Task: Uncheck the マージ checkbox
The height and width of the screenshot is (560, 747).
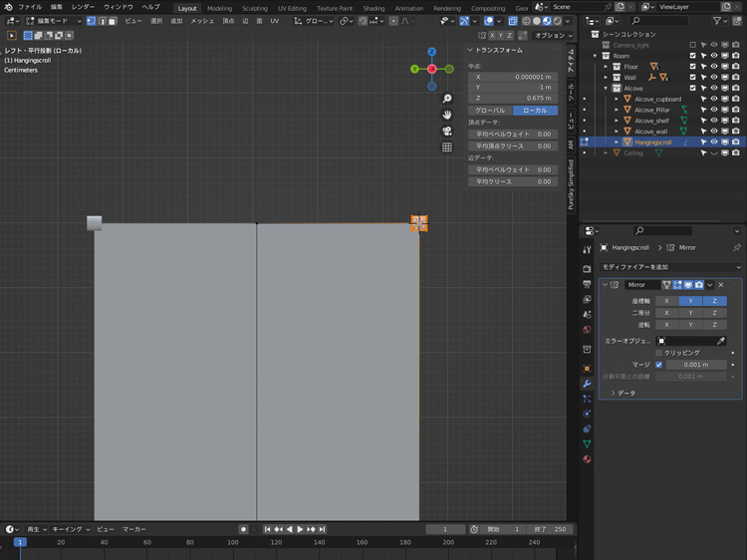Action: [x=658, y=365]
